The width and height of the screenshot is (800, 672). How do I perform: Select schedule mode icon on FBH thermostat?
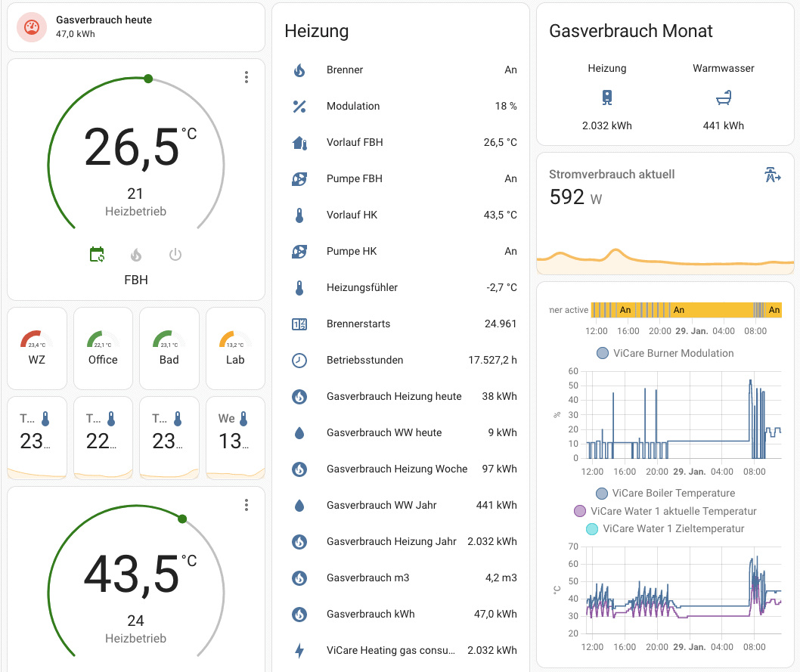pyautogui.click(x=97, y=255)
